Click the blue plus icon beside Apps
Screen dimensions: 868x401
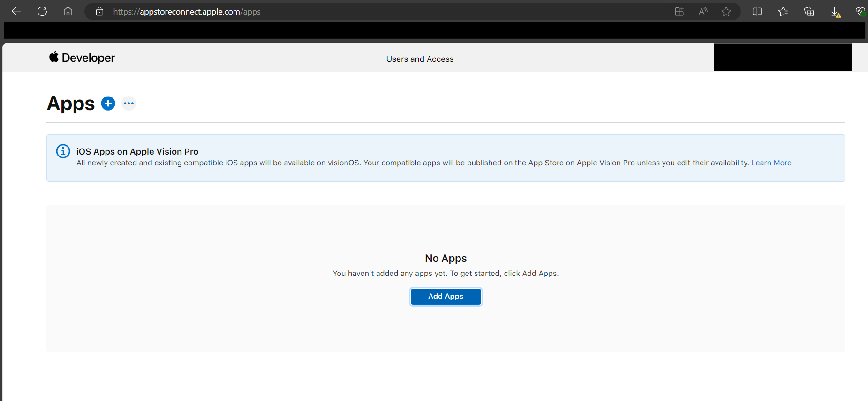[108, 104]
